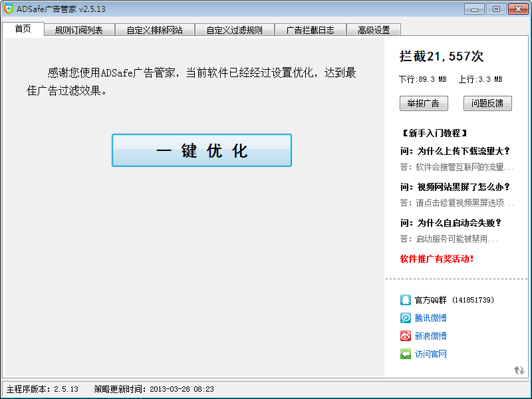Click the 问题反馈 button
Viewport: 532px width, 399px height.
point(487,104)
